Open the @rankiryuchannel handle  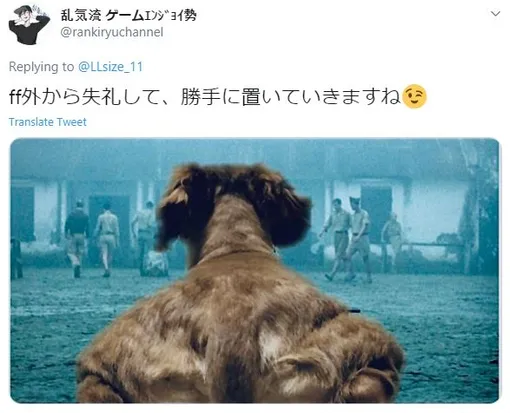coord(112,32)
